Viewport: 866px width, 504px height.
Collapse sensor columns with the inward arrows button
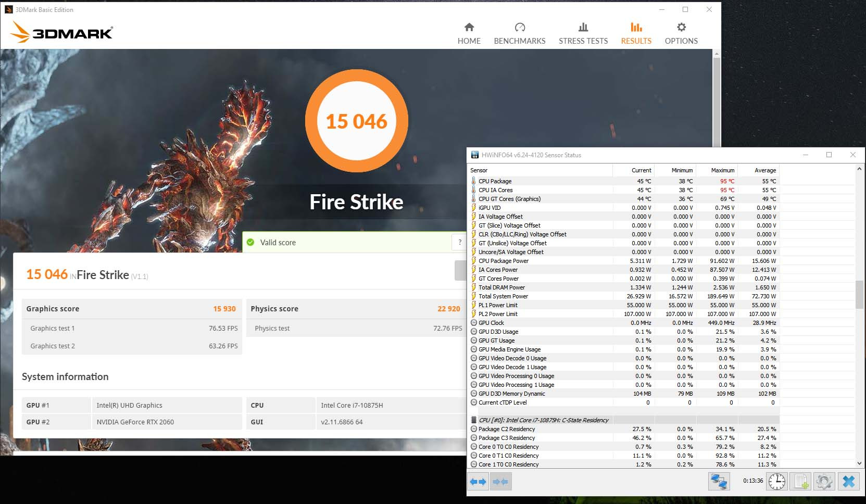(500, 482)
